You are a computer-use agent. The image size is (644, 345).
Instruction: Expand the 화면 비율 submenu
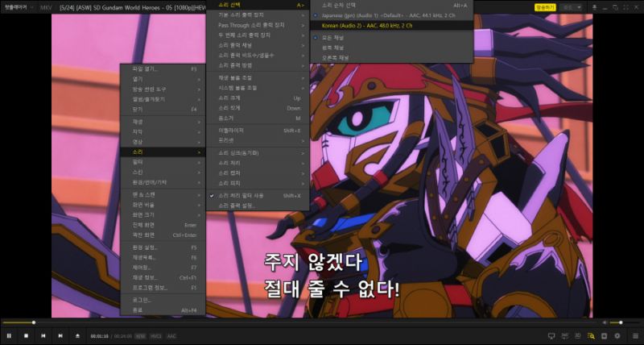162,205
